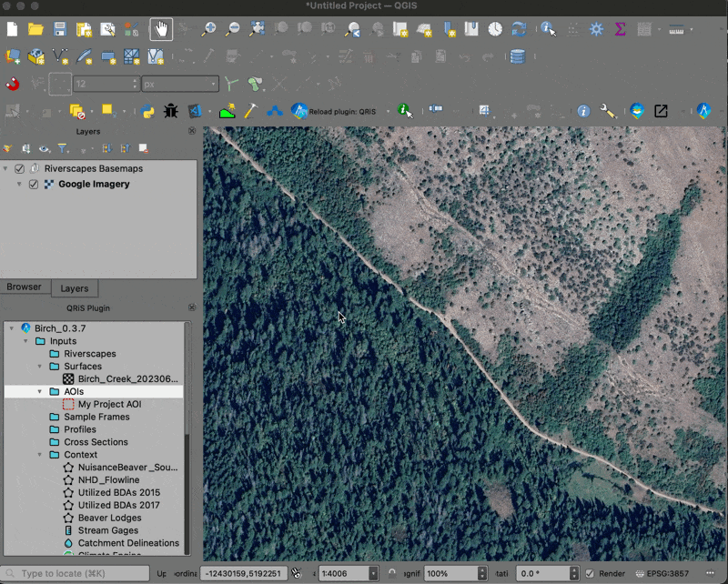This screenshot has width=728, height=584.
Task: Activate the Zoom In magnifier
Action: click(x=208, y=29)
